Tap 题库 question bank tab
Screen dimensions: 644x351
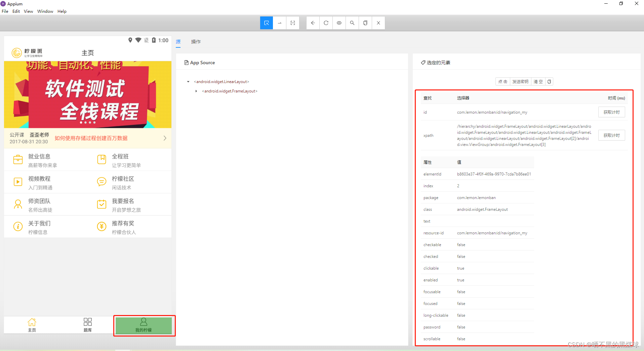(x=88, y=325)
